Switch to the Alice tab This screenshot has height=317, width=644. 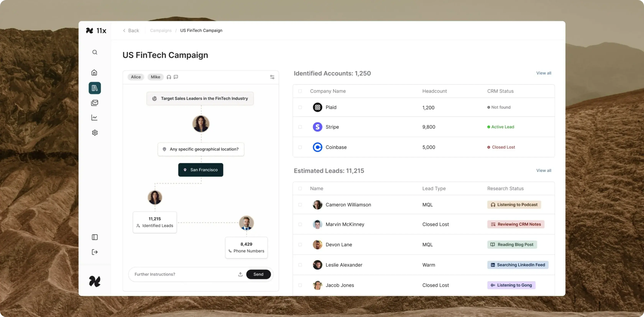click(135, 77)
